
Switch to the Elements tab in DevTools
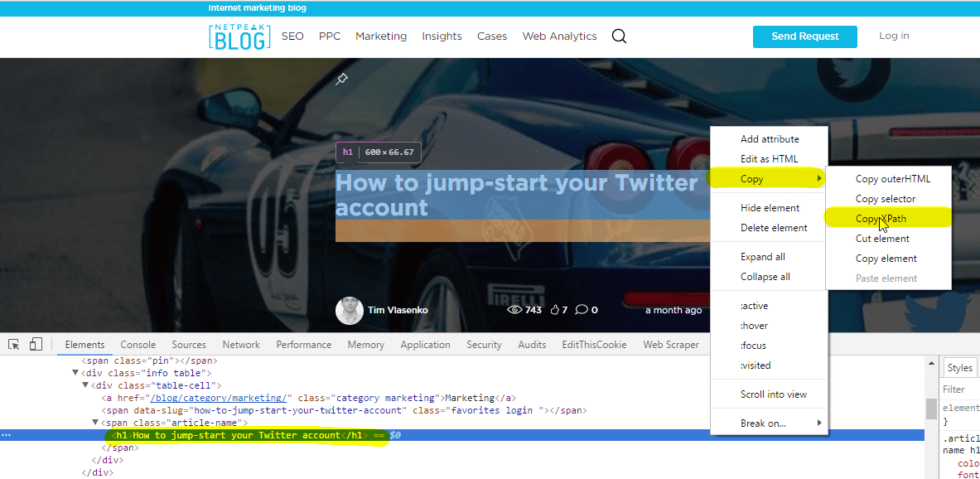pos(84,345)
